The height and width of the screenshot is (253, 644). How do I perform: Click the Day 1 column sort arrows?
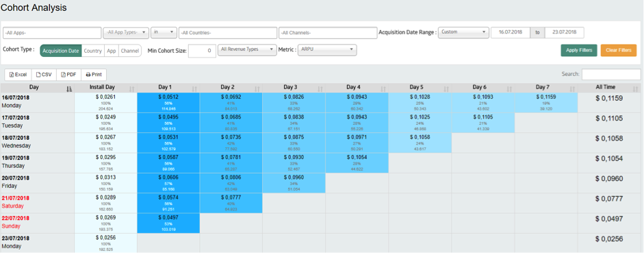[x=194, y=88]
